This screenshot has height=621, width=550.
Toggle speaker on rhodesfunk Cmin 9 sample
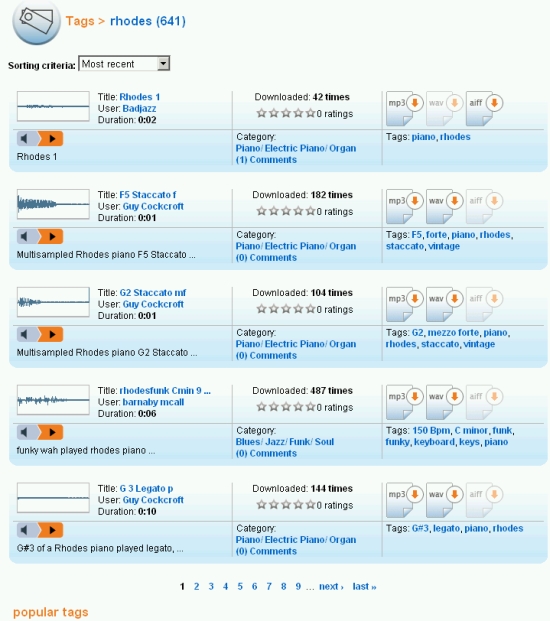click(x=27, y=432)
